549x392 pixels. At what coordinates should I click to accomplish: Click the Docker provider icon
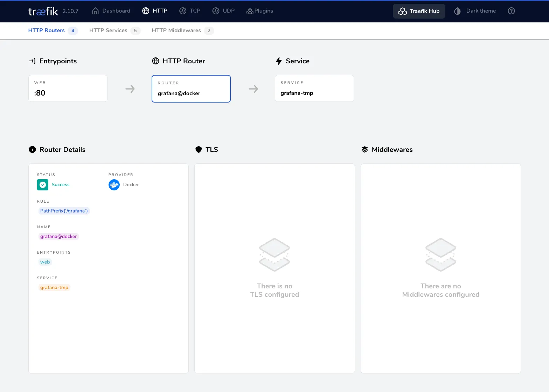(x=114, y=184)
